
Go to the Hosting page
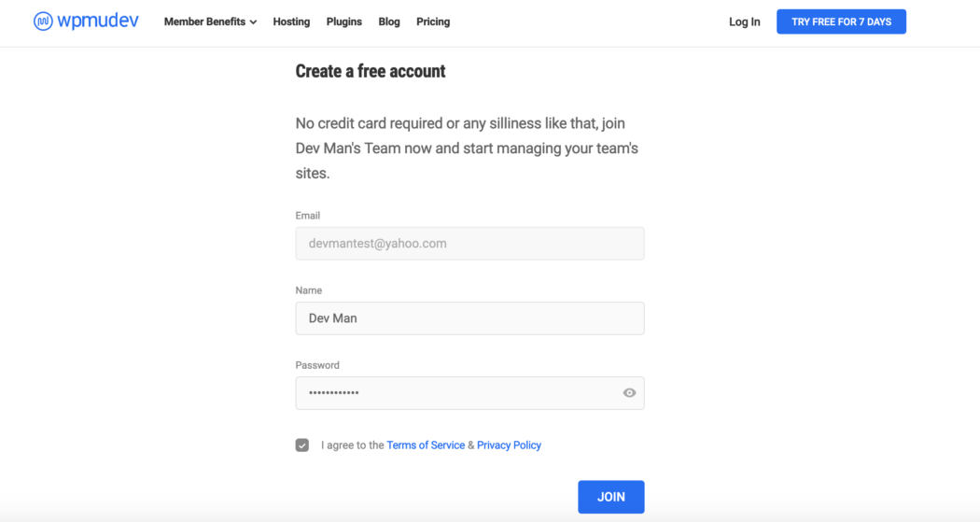click(291, 21)
